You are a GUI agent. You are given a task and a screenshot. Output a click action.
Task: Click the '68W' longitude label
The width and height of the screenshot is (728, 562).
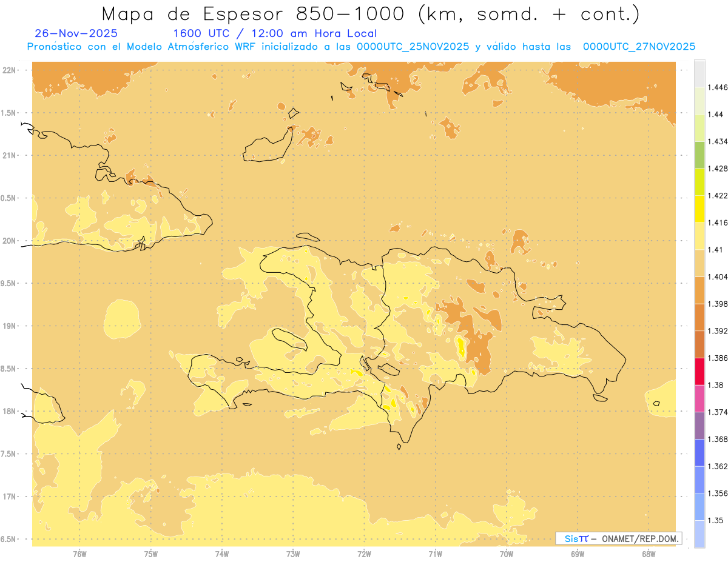(x=648, y=554)
